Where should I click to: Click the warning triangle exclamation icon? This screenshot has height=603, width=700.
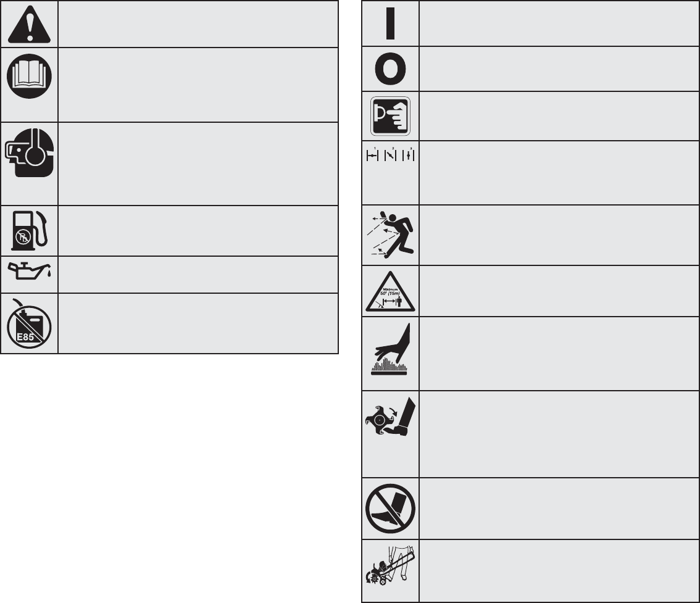(30, 24)
